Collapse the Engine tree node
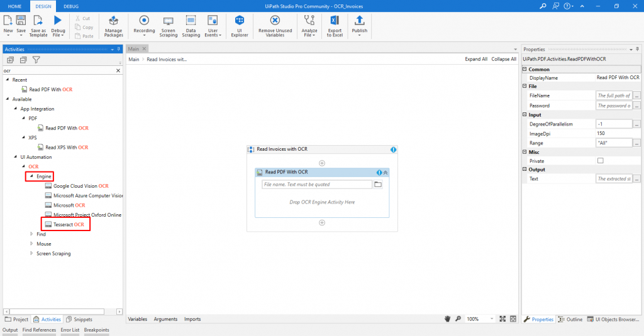 point(31,176)
